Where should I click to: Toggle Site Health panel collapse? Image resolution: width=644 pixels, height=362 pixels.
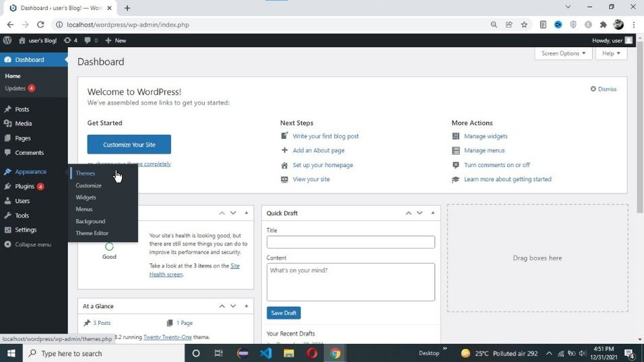pyautogui.click(x=247, y=213)
